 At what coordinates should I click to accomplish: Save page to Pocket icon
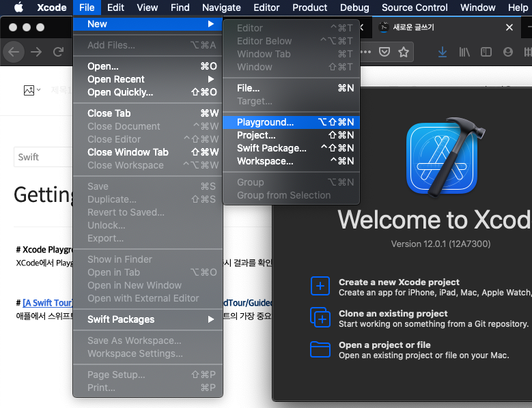point(384,52)
